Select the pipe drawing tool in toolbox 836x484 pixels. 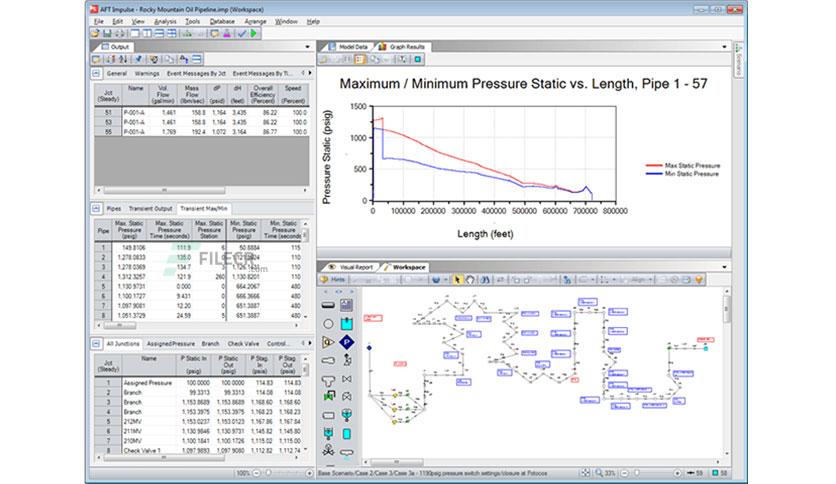[328, 305]
